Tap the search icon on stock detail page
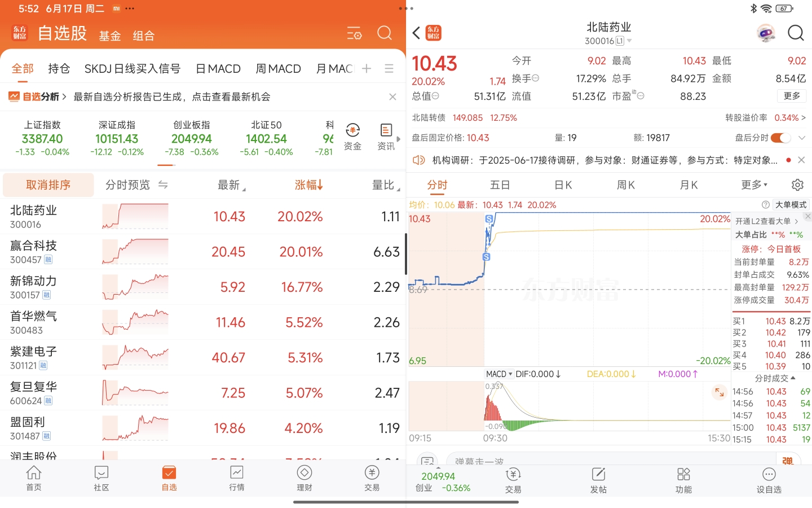812x508 pixels. [x=796, y=33]
